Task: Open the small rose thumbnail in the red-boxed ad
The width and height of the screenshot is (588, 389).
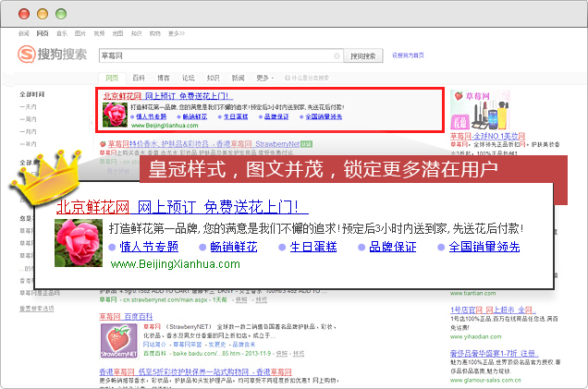Action: pyautogui.click(x=115, y=115)
